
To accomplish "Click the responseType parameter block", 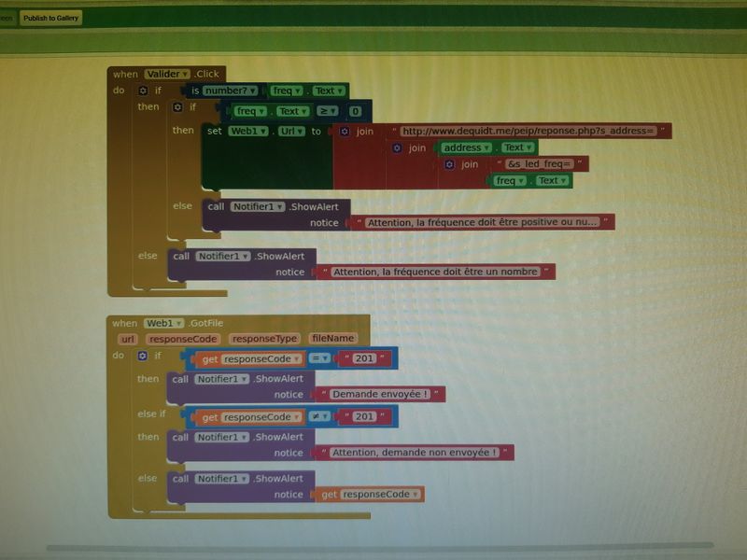I will click(264, 339).
